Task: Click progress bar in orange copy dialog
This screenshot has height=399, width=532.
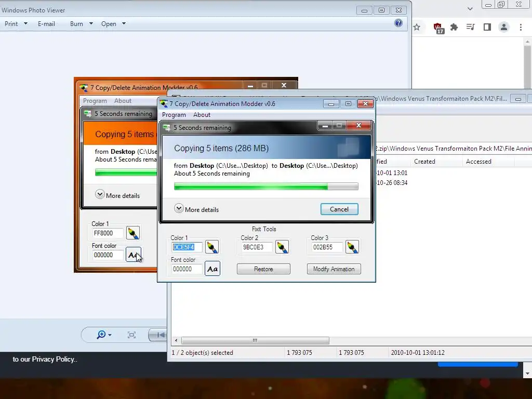Action: [126, 172]
